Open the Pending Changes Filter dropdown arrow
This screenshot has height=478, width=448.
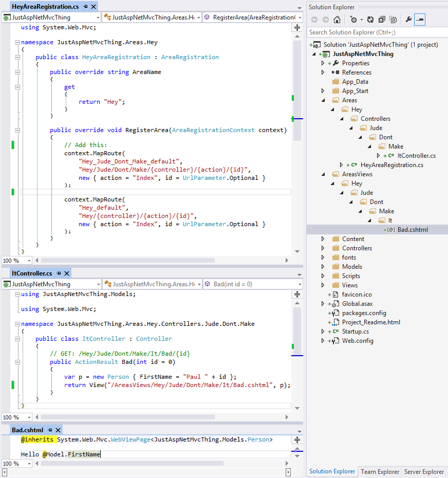(x=362, y=20)
